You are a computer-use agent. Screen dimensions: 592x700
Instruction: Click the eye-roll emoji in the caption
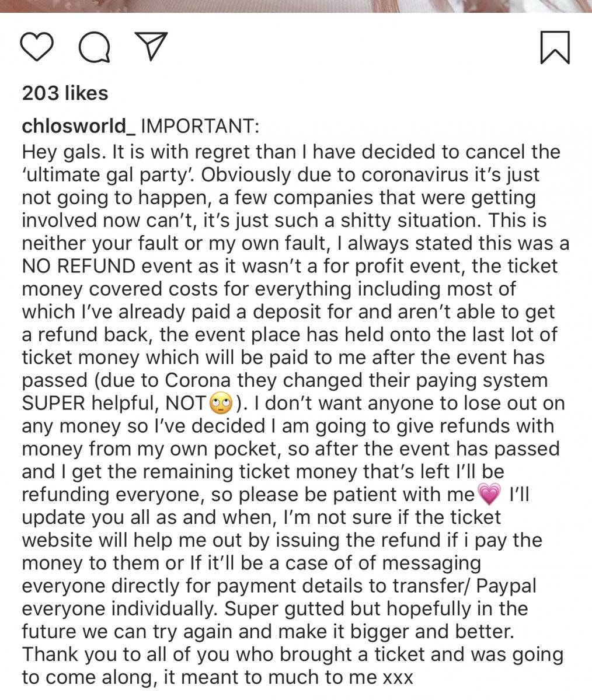point(221,402)
